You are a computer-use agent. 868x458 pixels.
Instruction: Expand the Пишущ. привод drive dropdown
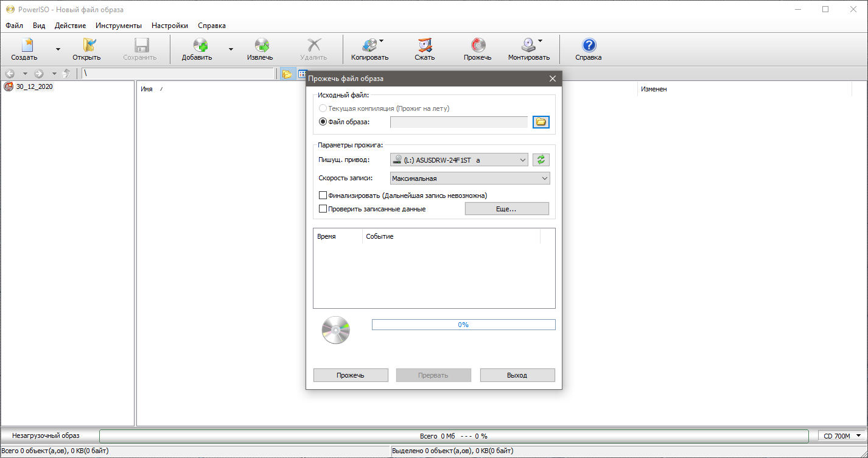(522, 160)
